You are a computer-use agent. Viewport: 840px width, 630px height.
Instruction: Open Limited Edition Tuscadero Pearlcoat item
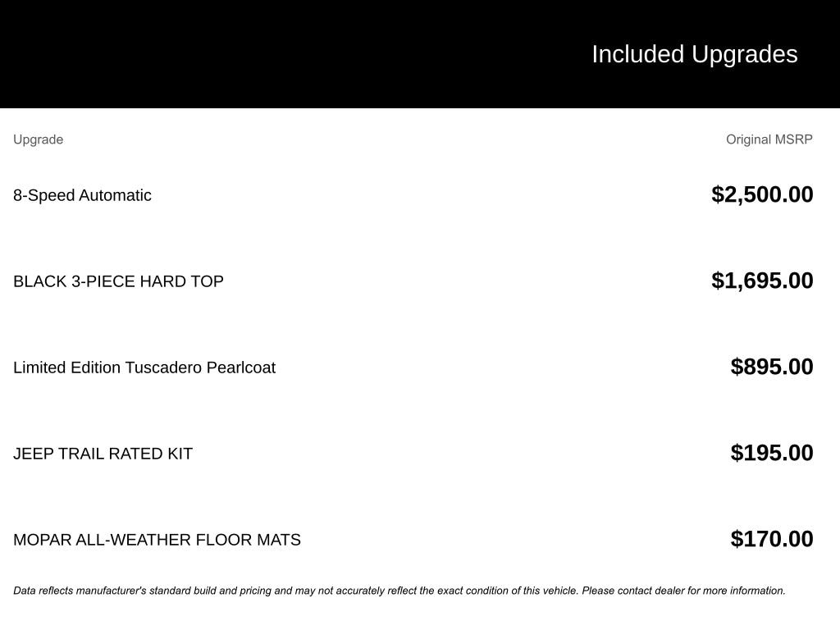(144, 367)
